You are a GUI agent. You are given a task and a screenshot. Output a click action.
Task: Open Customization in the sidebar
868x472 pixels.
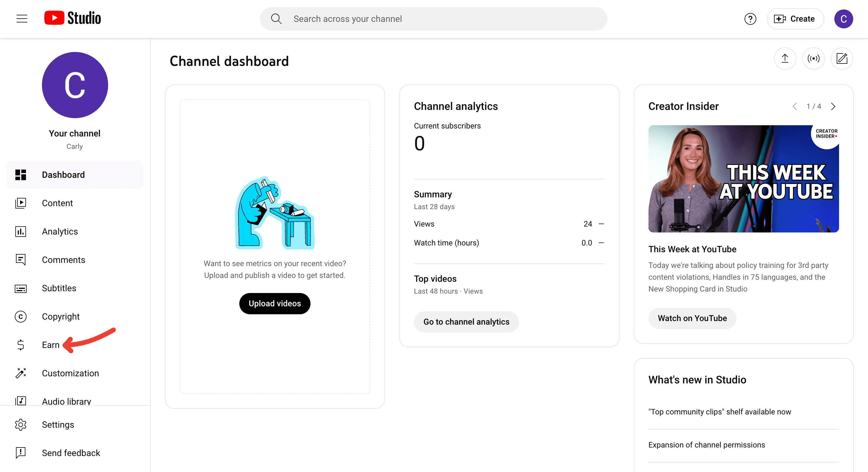tap(75, 373)
